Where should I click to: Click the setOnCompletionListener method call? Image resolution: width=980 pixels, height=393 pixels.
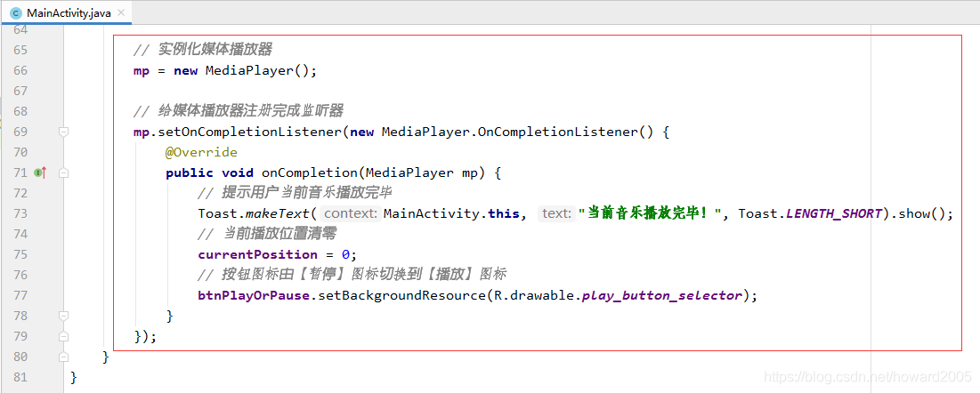(x=248, y=132)
